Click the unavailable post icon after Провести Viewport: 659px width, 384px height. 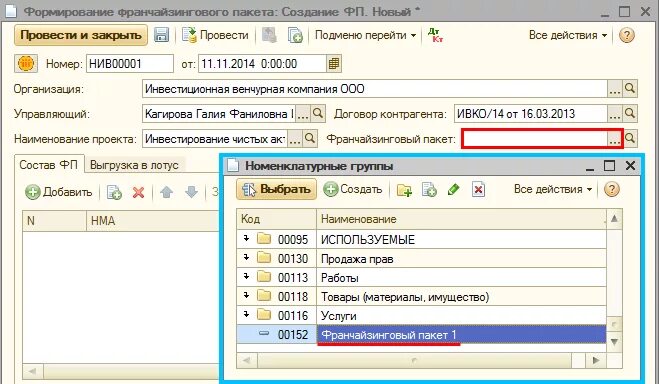[x=269, y=35]
